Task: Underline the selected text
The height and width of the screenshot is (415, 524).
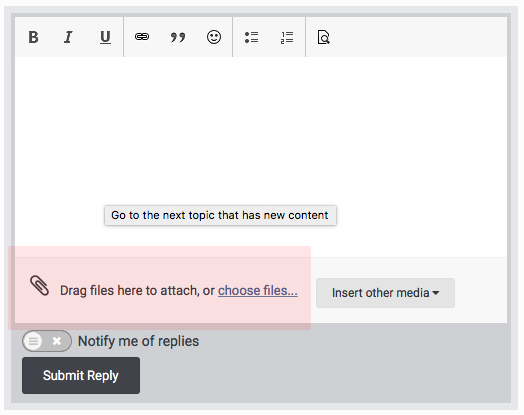Action: click(x=105, y=37)
